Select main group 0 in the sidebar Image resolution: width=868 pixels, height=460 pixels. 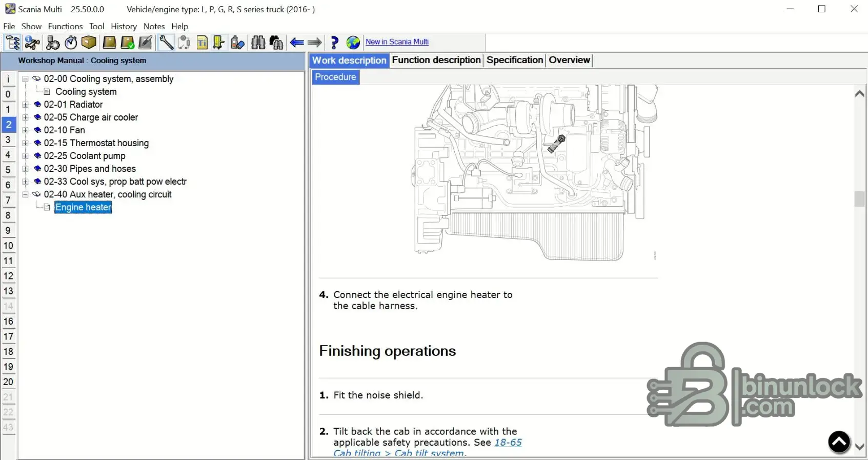[8, 94]
